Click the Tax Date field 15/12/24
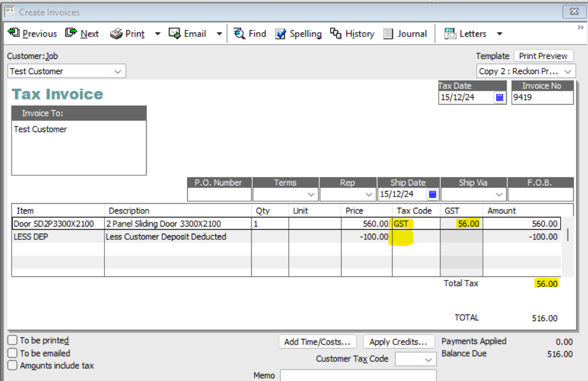 pos(466,98)
